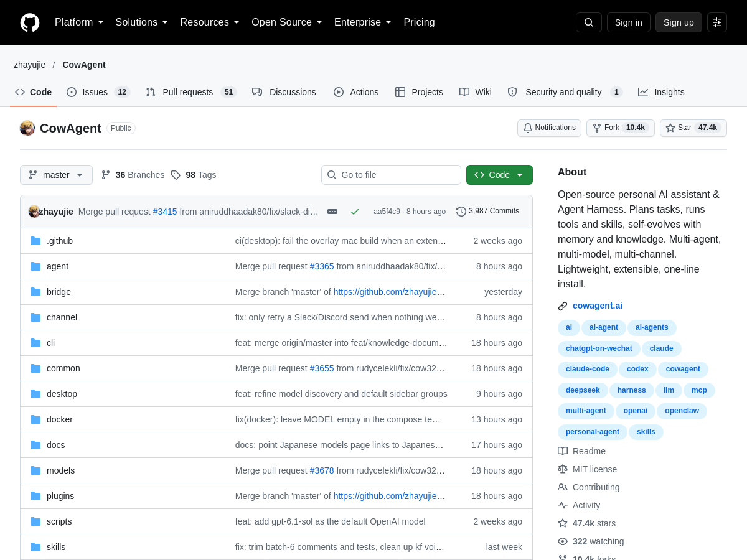Image resolution: width=747 pixels, height=560 pixels.
Task: Star the CowAgent repository
Action: [693, 128]
